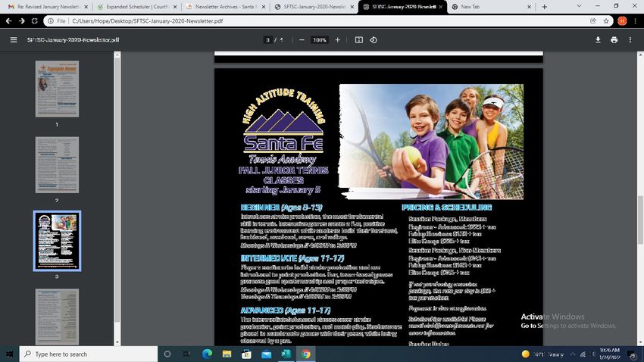Click the Fit to page icon
The width and height of the screenshot is (644, 362).
(359, 40)
